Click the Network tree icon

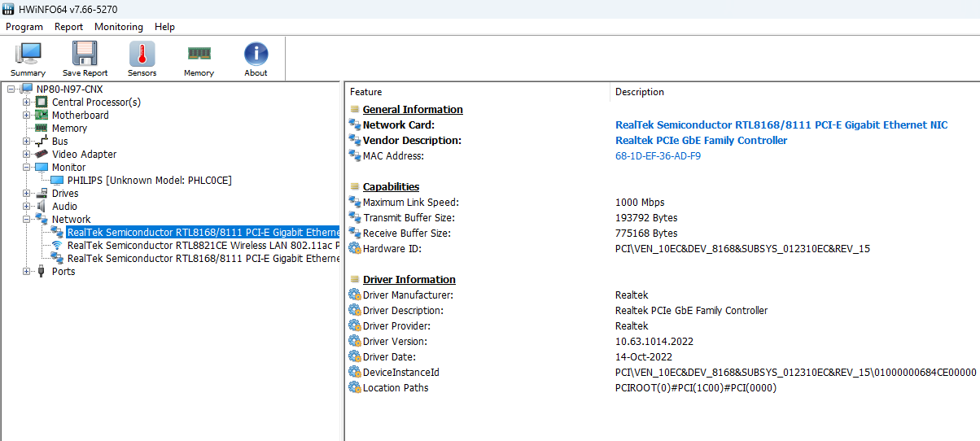[41, 219]
